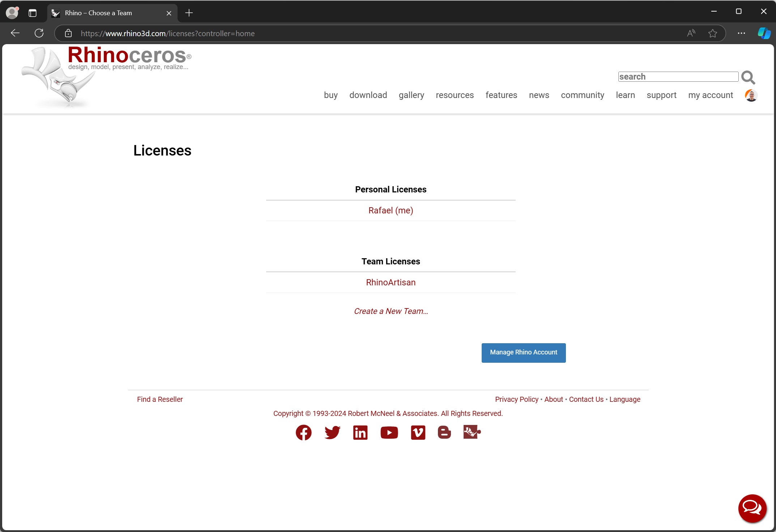Open the Twitter social link icon
776x532 pixels.
[x=332, y=433]
